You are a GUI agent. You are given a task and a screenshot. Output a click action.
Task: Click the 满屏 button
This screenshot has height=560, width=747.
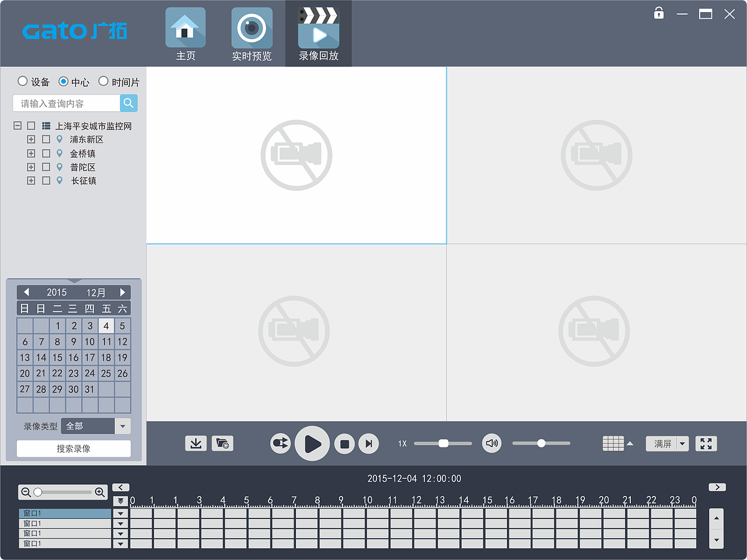[x=662, y=444]
